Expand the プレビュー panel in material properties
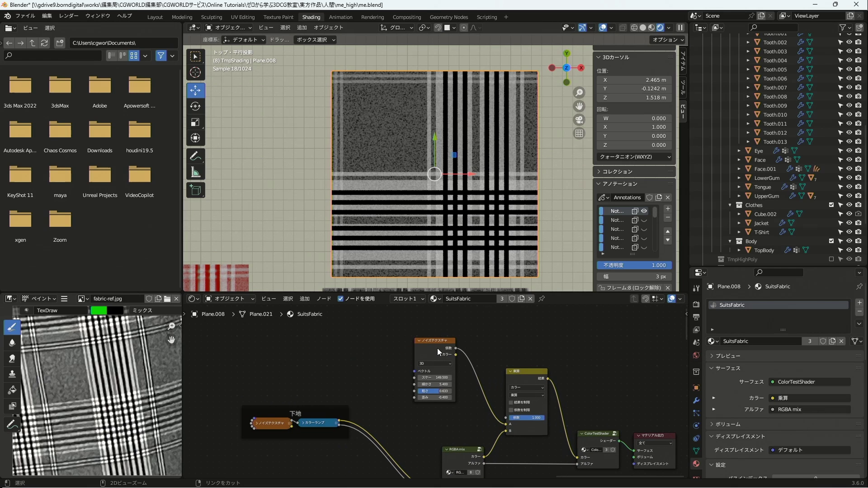Viewport: 868px width, 488px height. [x=728, y=356]
